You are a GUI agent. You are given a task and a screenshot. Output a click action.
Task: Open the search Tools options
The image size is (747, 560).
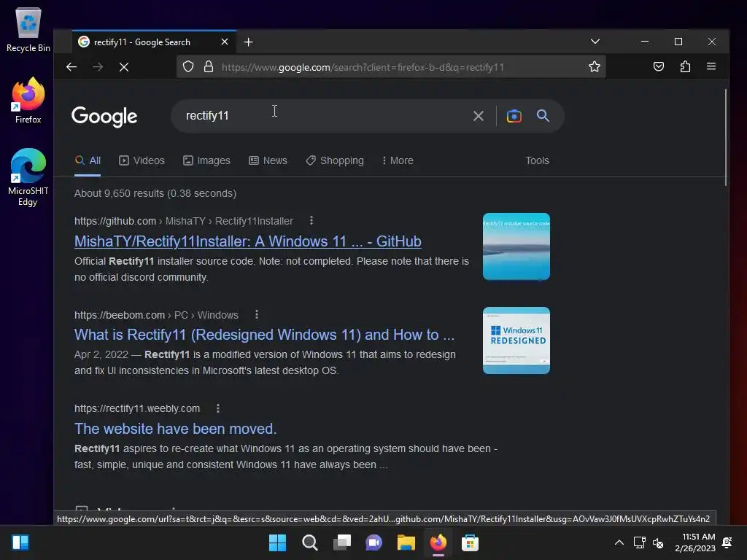[537, 161]
